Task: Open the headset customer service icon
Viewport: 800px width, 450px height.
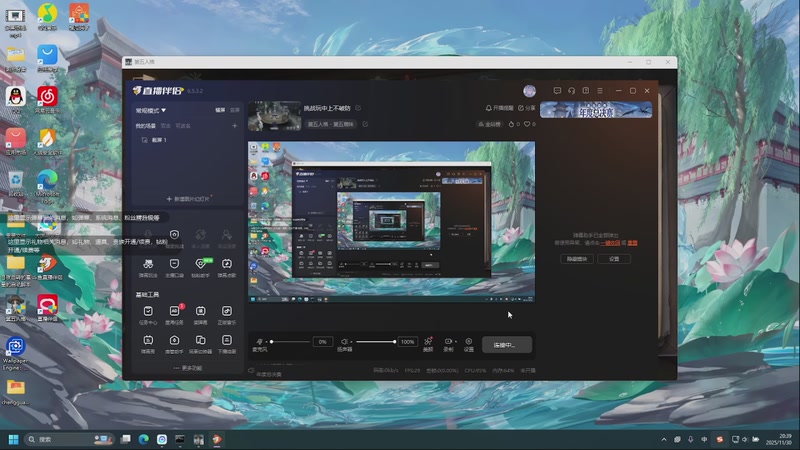Action: click(x=571, y=91)
